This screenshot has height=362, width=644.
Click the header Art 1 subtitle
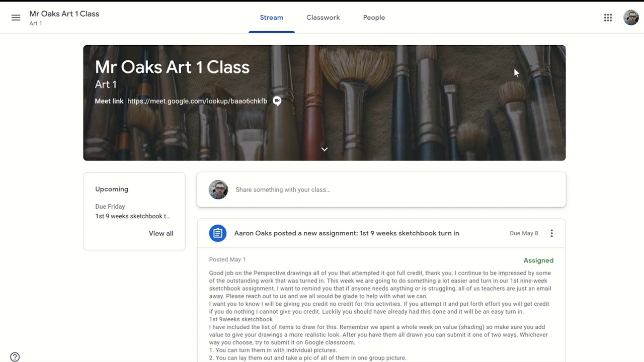click(36, 24)
